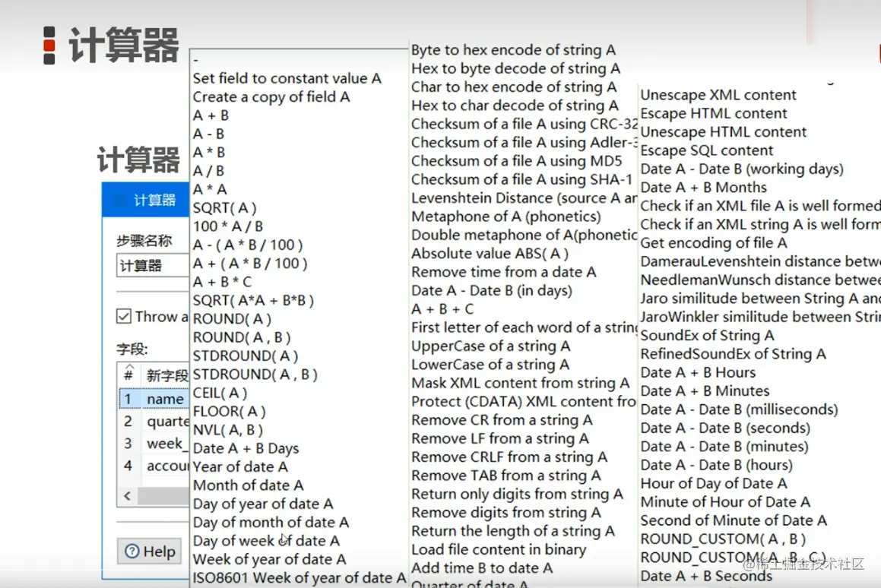Image resolution: width=881 pixels, height=588 pixels.
Task: Click the # column header in fields table
Action: pos(128,375)
